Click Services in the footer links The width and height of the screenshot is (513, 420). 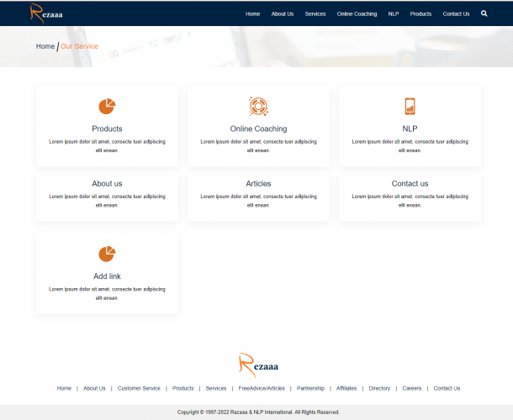(x=216, y=388)
